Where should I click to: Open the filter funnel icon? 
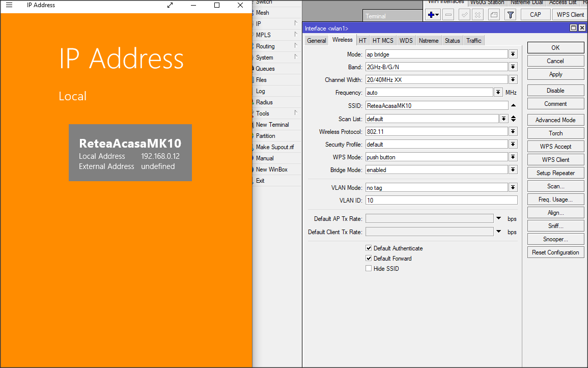(x=511, y=15)
